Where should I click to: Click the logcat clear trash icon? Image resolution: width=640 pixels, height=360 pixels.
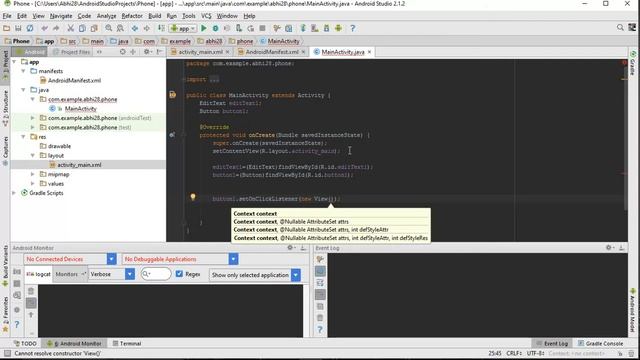click(31, 291)
